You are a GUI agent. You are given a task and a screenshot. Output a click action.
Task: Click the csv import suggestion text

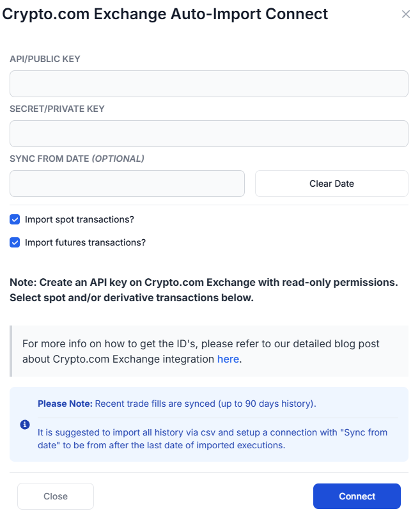[212, 439]
